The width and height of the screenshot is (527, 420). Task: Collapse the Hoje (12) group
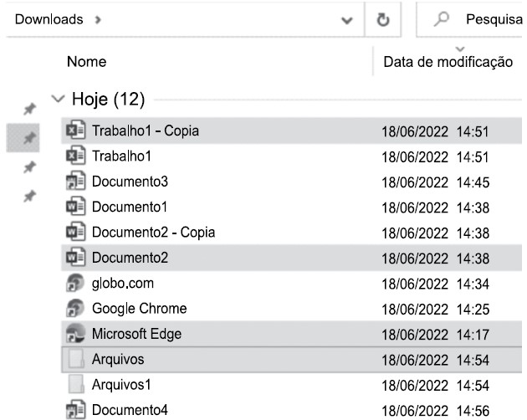[x=57, y=100]
